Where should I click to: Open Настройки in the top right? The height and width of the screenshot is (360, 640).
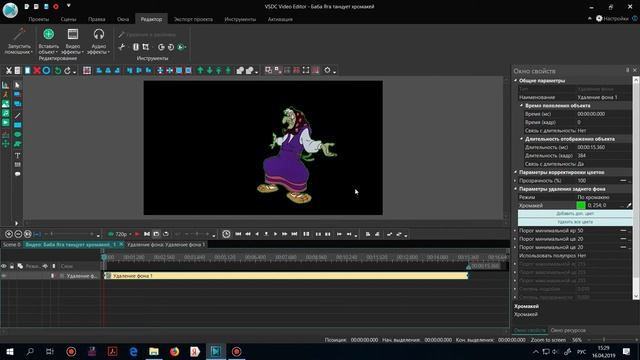pos(612,18)
